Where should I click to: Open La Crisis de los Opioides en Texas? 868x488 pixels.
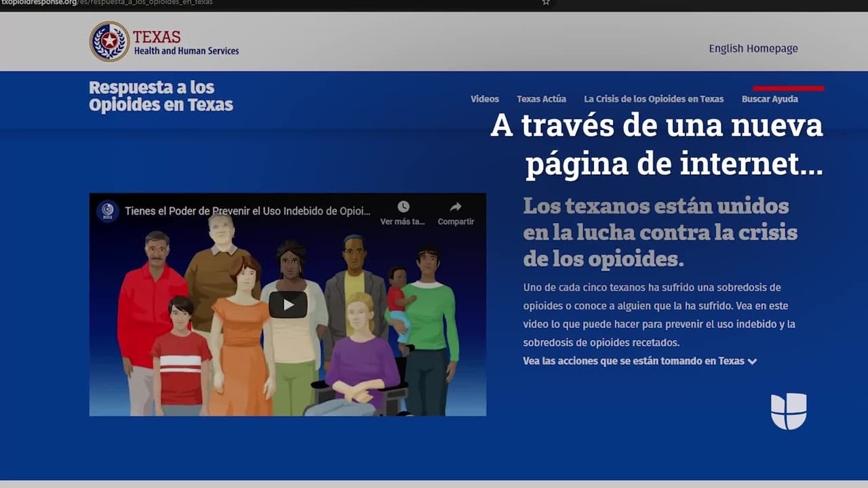tap(654, 99)
